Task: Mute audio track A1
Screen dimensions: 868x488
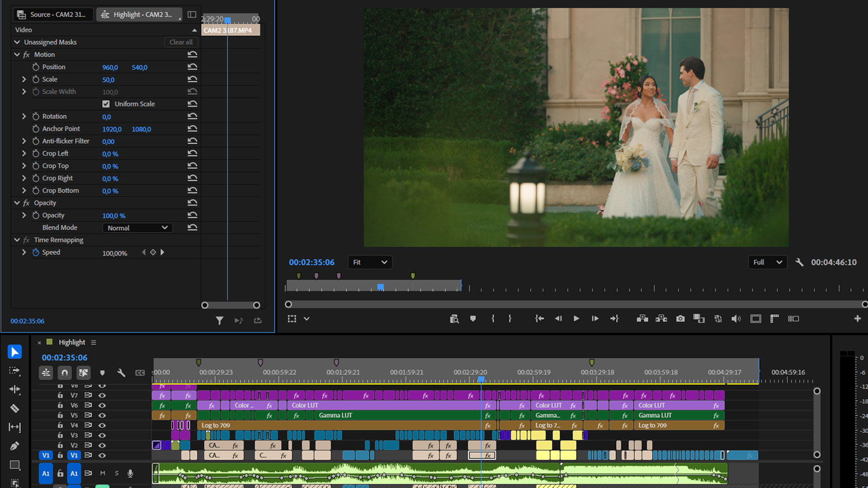Action: [103, 473]
